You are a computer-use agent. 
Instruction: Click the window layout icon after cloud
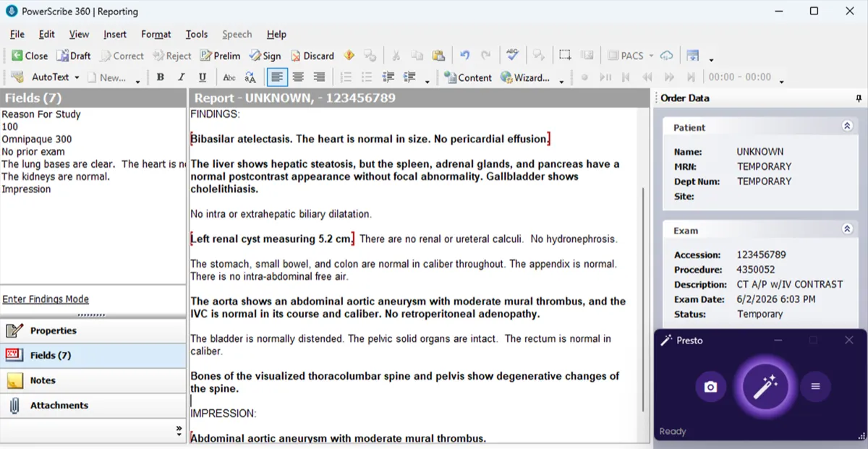[692, 56]
